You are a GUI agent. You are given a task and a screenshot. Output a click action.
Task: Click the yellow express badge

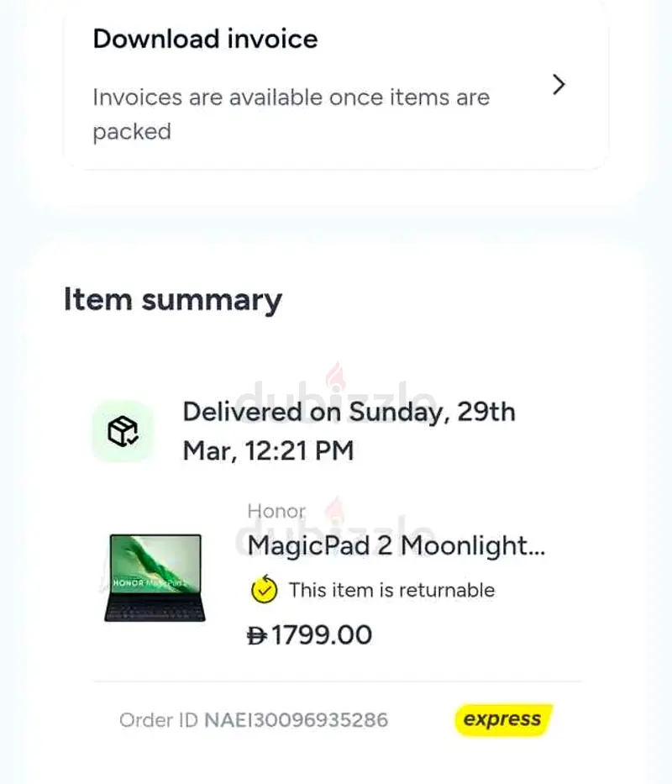point(502,719)
